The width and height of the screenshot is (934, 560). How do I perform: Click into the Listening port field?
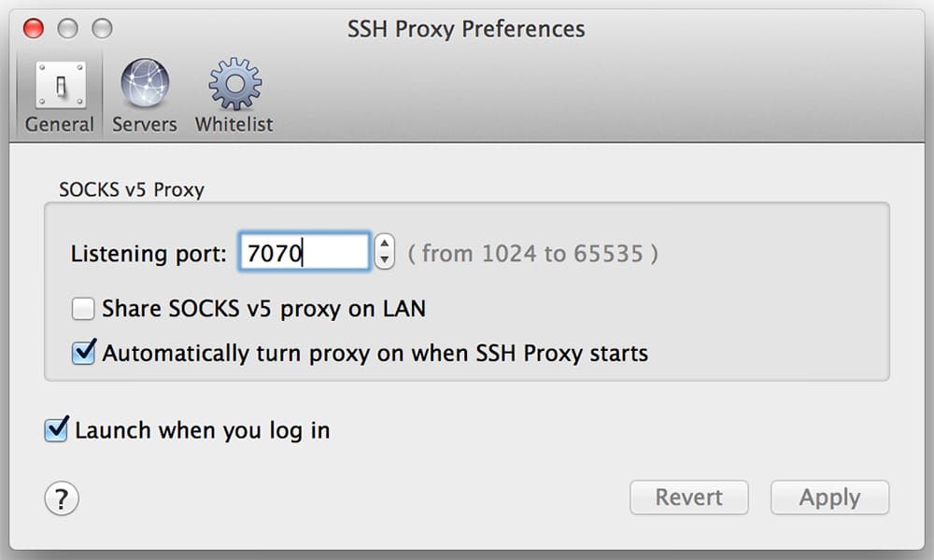pos(304,252)
